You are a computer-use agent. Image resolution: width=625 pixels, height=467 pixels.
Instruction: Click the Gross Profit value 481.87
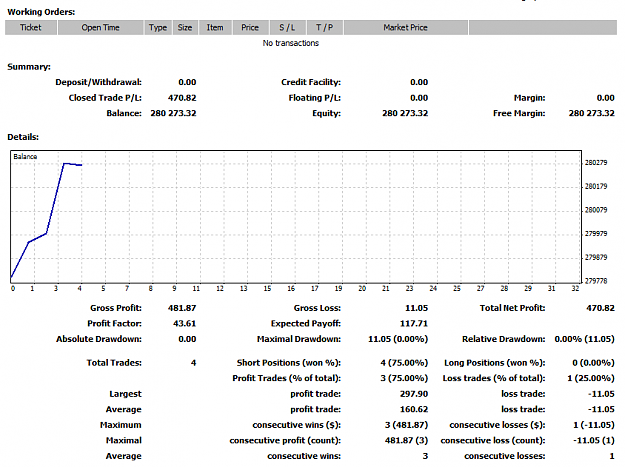click(182, 308)
